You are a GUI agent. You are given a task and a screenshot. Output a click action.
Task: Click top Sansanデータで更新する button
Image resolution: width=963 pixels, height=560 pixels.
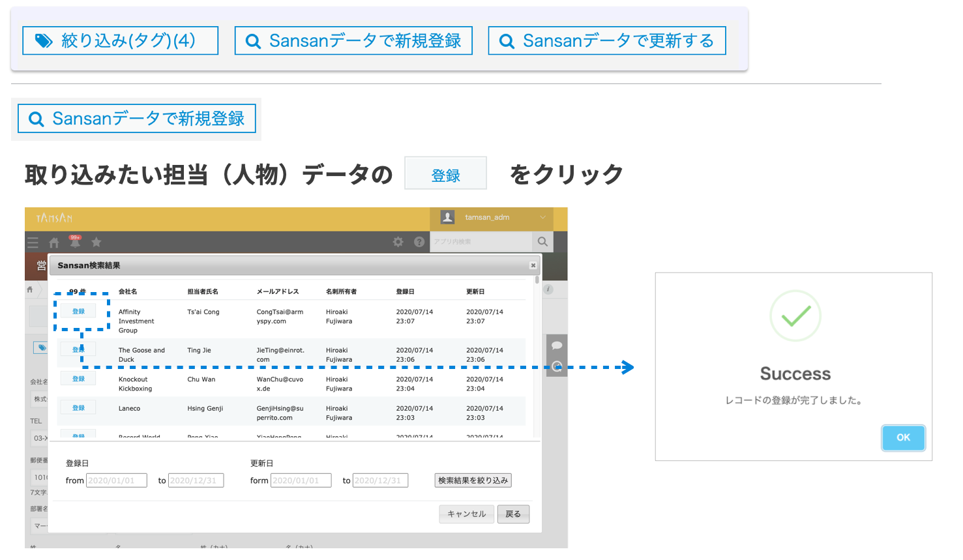(x=606, y=41)
